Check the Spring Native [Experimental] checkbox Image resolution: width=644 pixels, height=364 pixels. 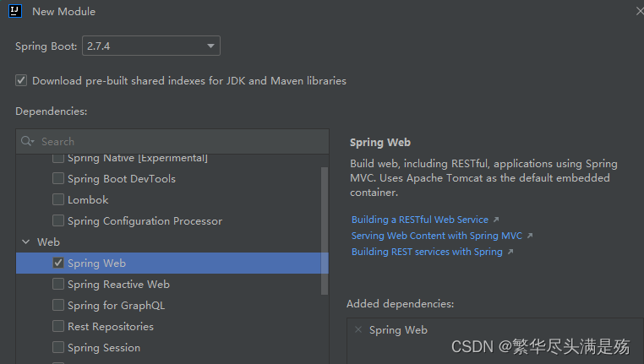click(58, 158)
